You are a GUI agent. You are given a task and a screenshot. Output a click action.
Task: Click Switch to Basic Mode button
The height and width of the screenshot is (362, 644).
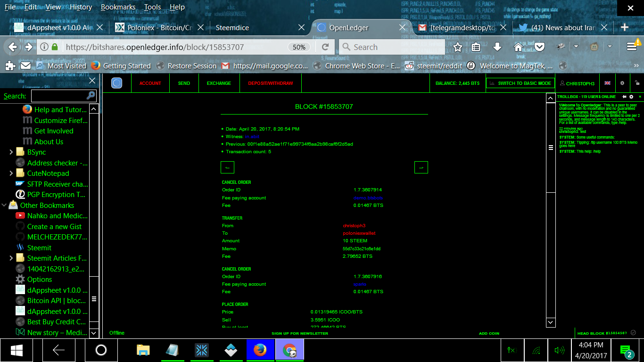(x=520, y=83)
